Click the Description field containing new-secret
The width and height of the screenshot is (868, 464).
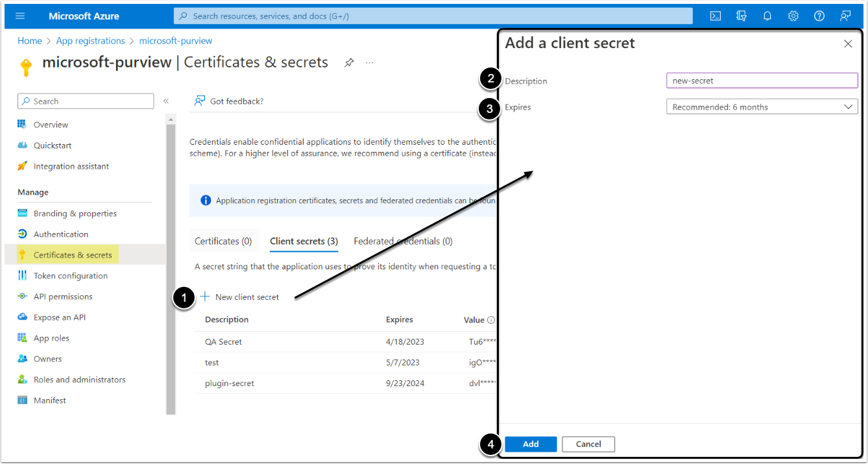point(762,80)
